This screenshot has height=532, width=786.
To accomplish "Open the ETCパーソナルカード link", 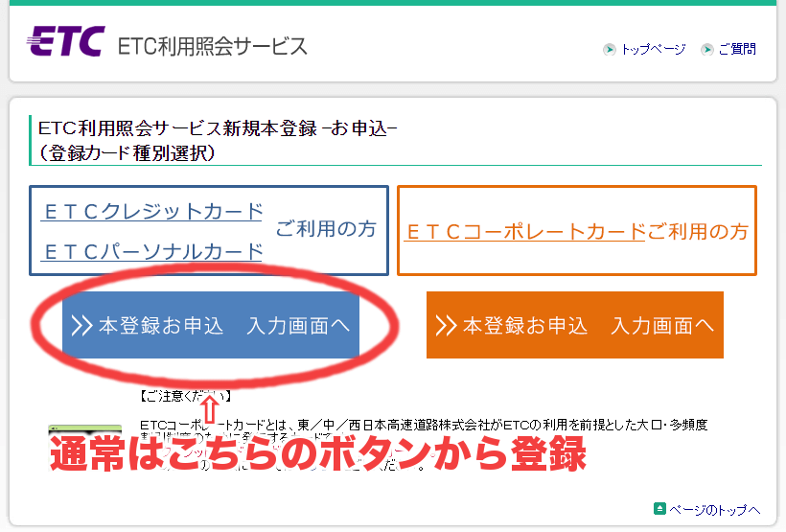I will [151, 252].
